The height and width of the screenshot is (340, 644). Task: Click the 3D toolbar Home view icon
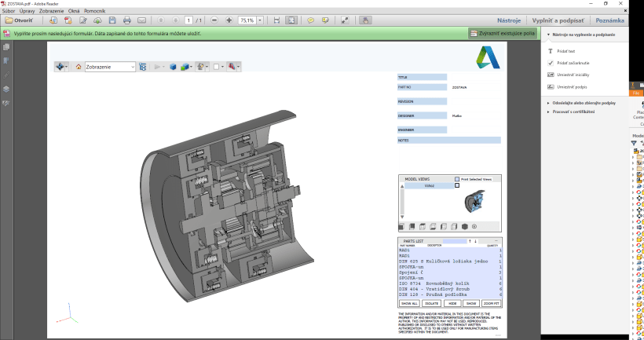(x=79, y=68)
